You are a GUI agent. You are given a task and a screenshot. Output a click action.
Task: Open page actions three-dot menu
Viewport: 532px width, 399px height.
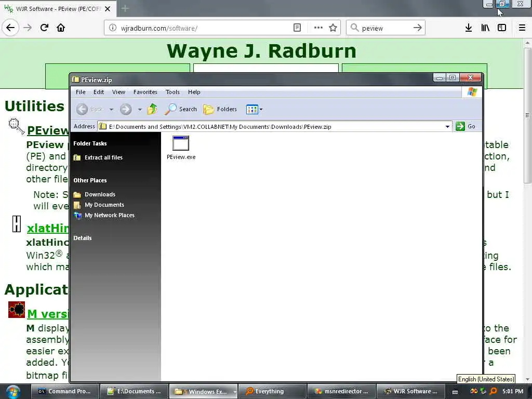(318, 28)
